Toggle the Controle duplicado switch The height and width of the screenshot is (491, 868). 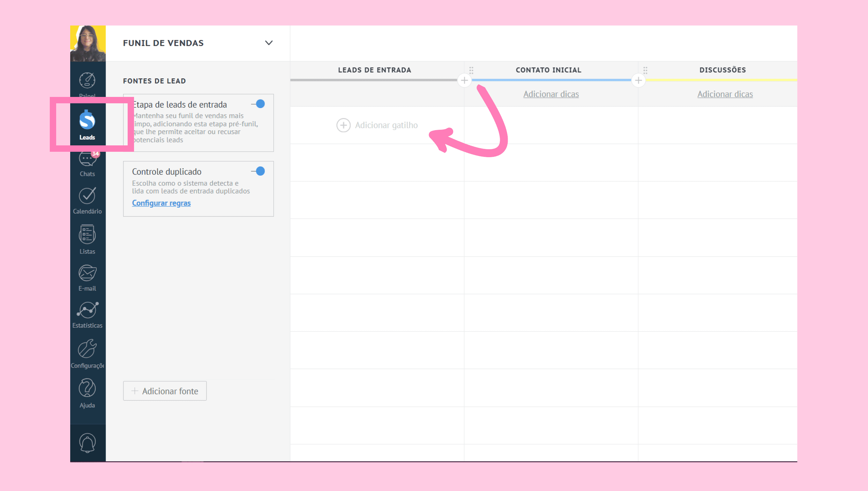click(x=258, y=171)
